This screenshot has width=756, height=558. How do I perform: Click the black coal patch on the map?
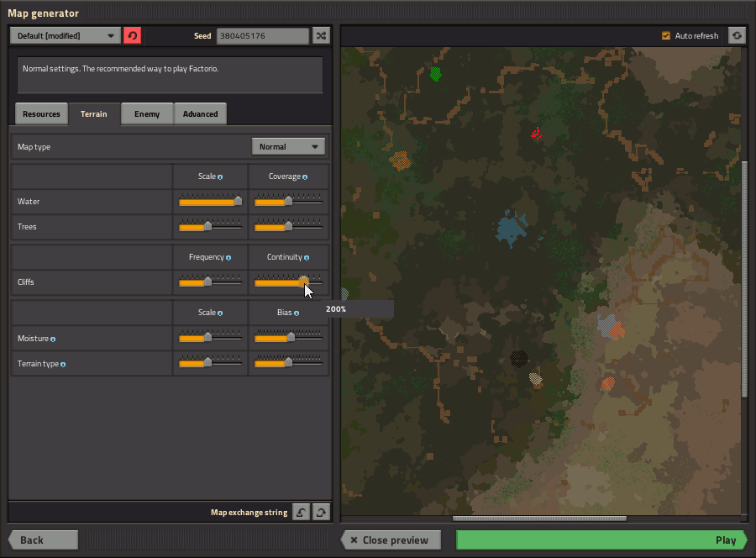point(519,359)
